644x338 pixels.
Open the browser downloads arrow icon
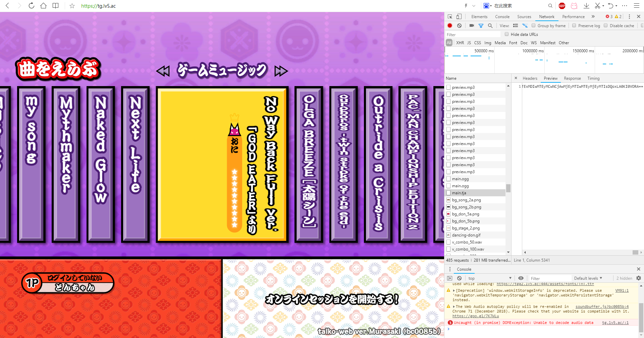[x=586, y=6]
